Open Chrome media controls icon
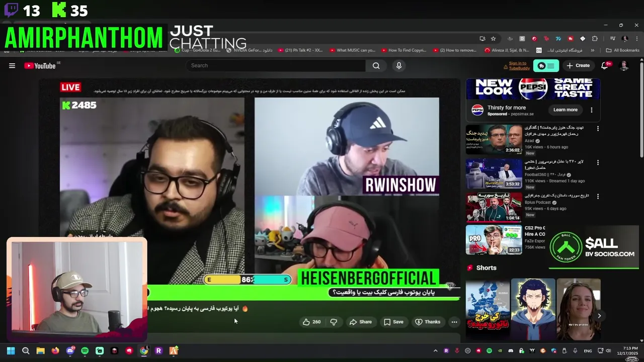Viewport: 644px width, 362px height. pyautogui.click(x=612, y=39)
